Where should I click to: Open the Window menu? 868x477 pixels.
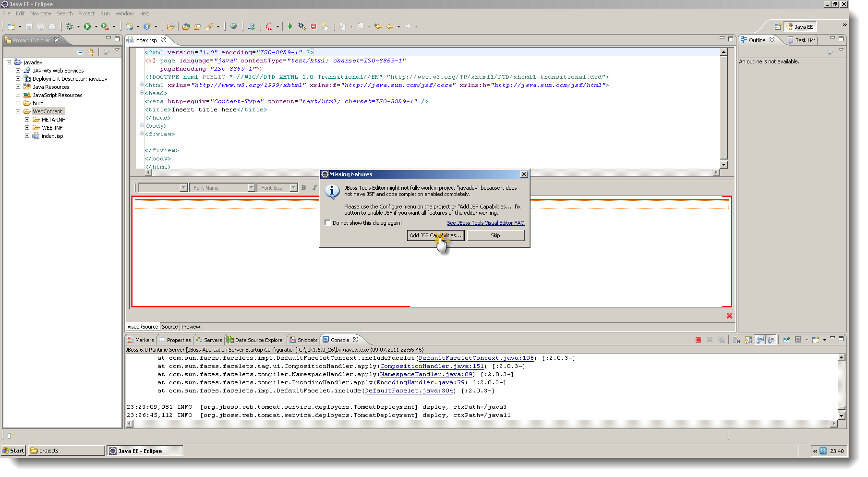click(124, 13)
